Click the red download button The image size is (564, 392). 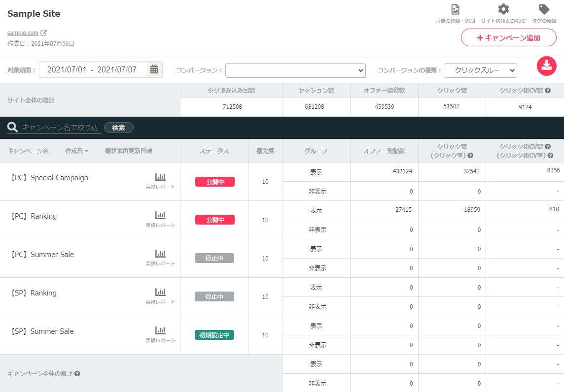(x=546, y=66)
